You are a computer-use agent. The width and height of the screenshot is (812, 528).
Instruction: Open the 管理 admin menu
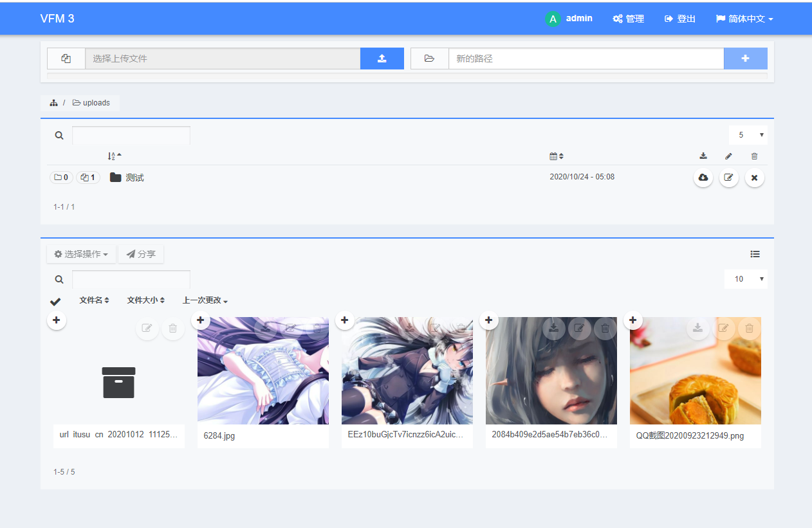(x=628, y=19)
